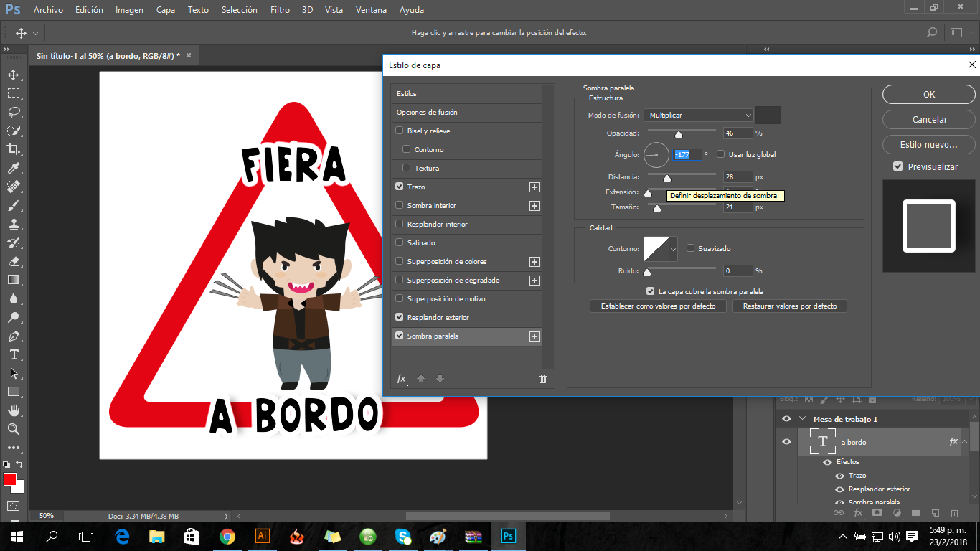Viewport: 980px width, 551px height.
Task: Enable Bisel y relieve checkbox
Action: point(400,131)
